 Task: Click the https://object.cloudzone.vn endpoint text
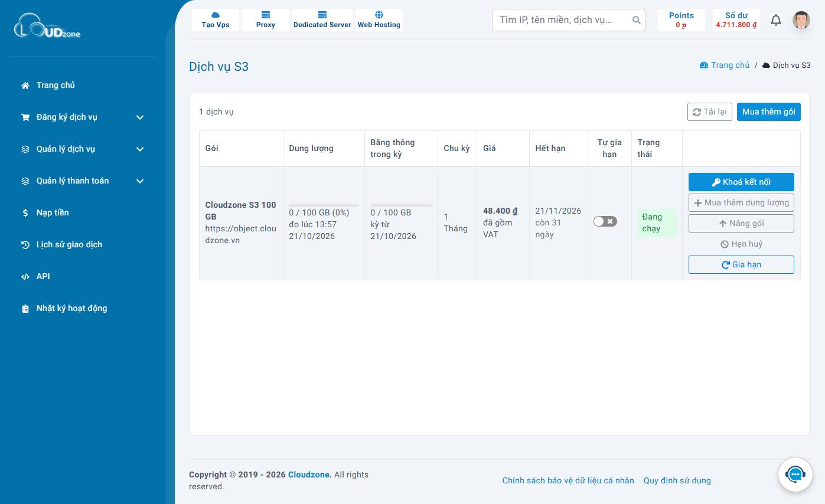241,234
